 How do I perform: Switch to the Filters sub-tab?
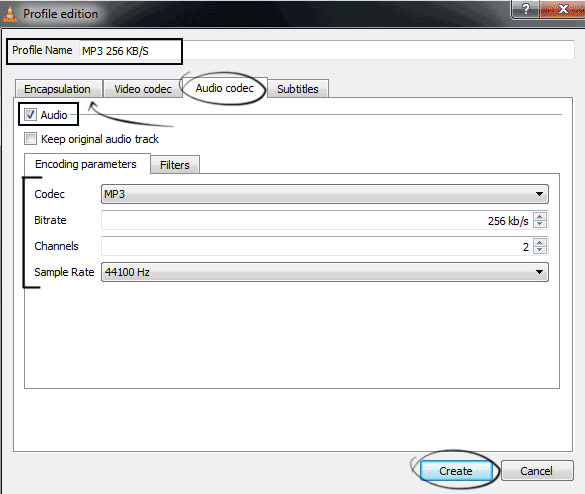coord(175,165)
